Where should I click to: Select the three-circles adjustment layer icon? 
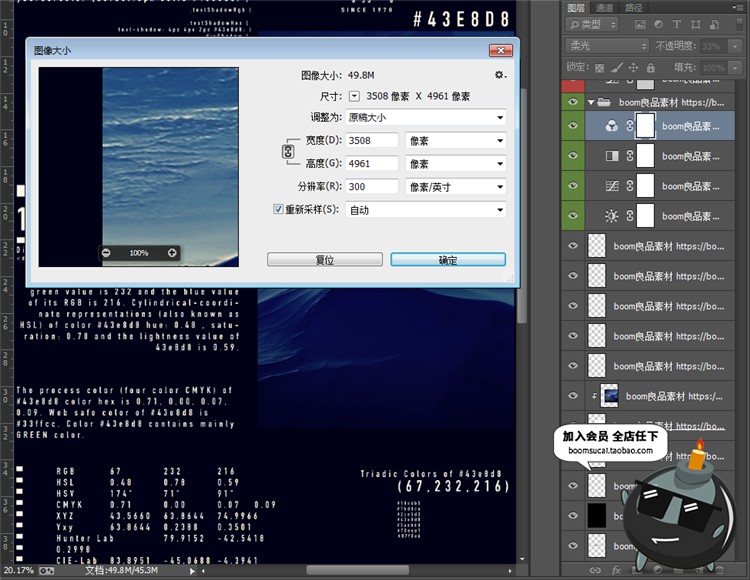(611, 126)
